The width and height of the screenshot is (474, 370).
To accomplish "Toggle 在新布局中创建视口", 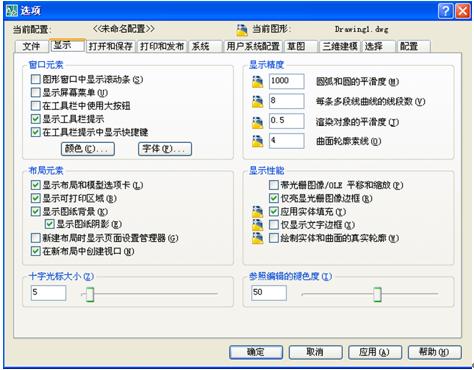I will (x=35, y=251).
